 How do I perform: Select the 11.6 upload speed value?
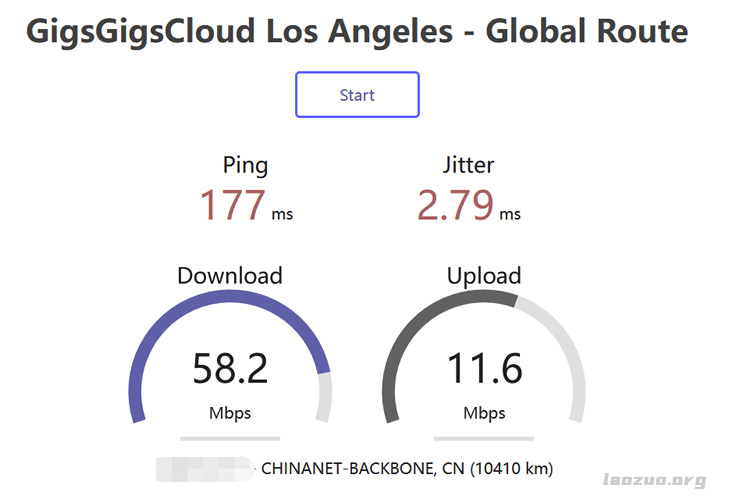484,368
